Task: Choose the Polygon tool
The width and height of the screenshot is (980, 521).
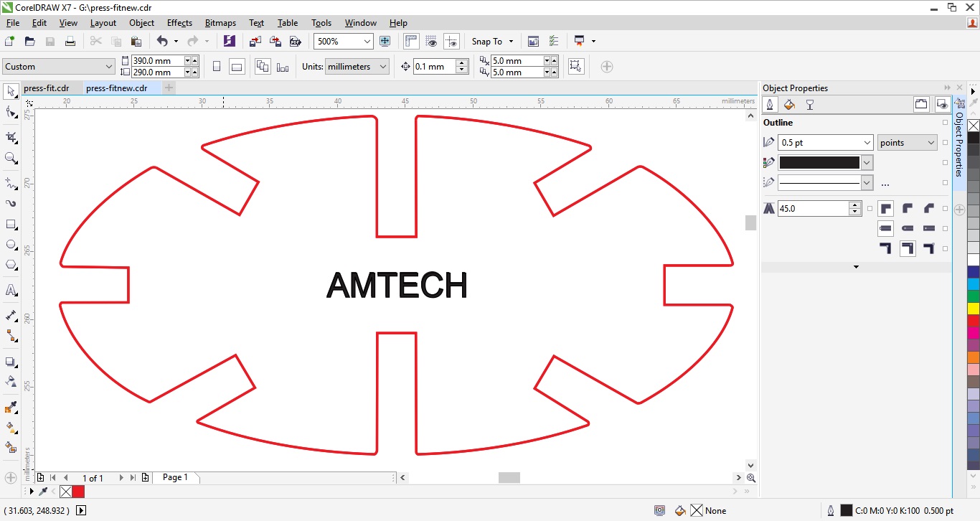Action: (11, 265)
